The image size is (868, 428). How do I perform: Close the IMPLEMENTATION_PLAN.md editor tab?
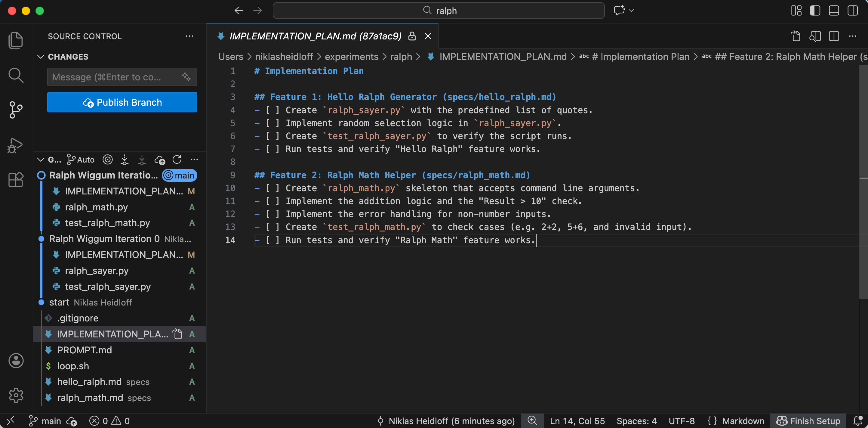click(x=428, y=36)
